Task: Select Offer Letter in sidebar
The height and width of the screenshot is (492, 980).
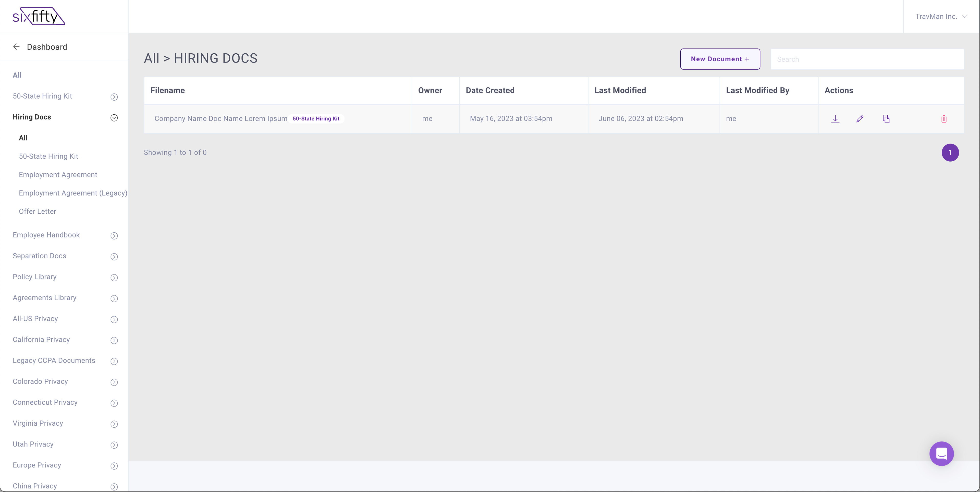Action: coord(37,211)
